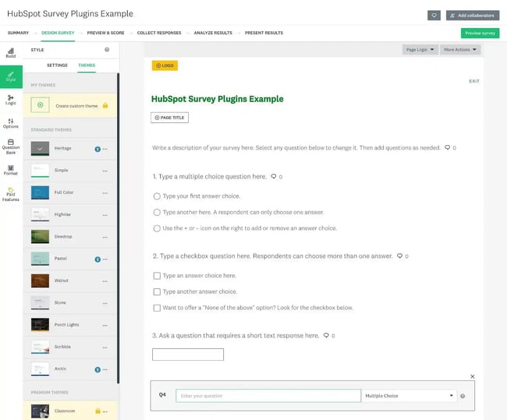Click the plus circle Create custom theme icon

[x=40, y=104]
